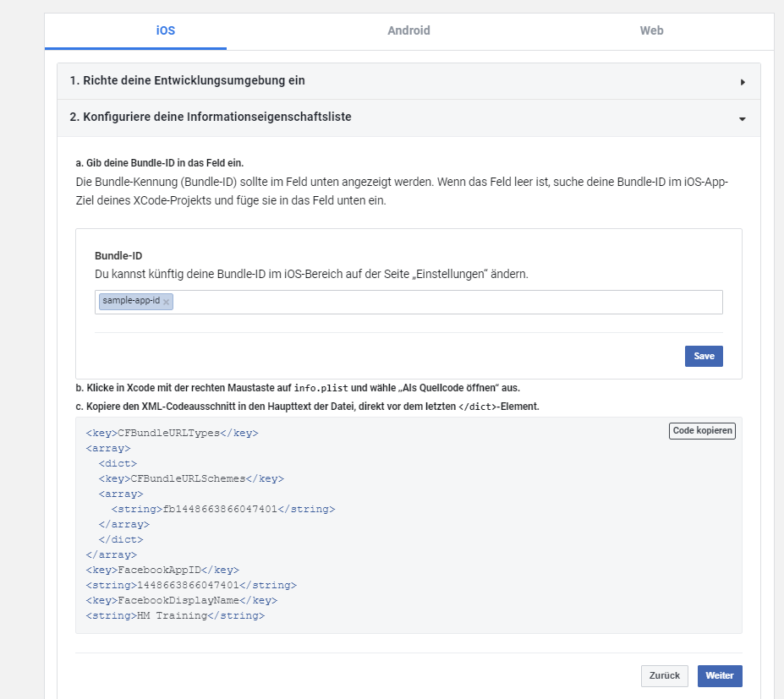
Task: Remove the sample-app-id tag with the x
Action: 167,302
